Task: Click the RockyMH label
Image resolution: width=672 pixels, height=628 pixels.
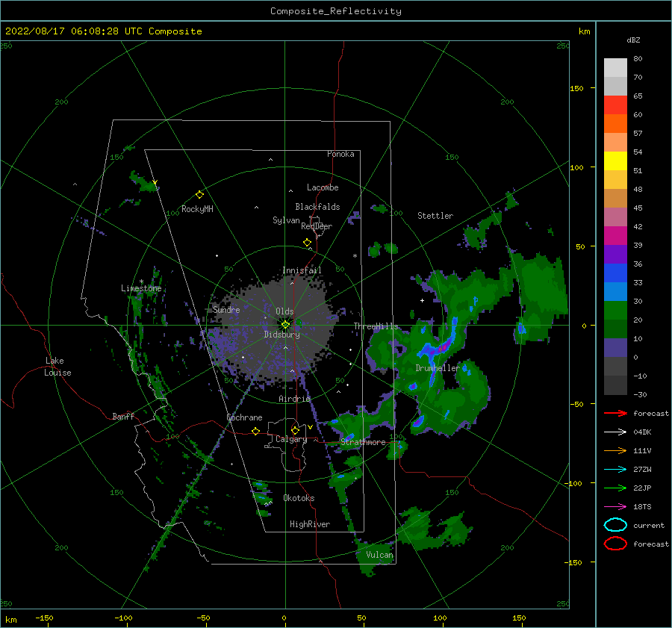Action: click(x=197, y=209)
